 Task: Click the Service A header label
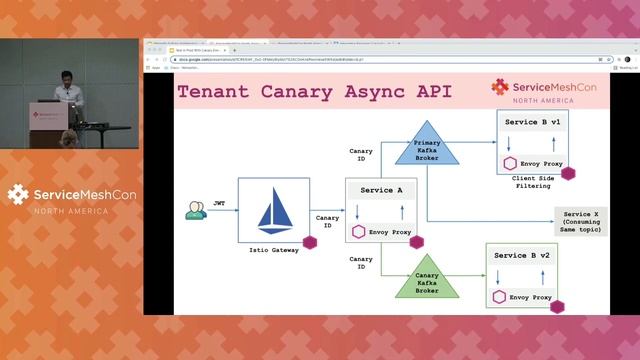381,190
